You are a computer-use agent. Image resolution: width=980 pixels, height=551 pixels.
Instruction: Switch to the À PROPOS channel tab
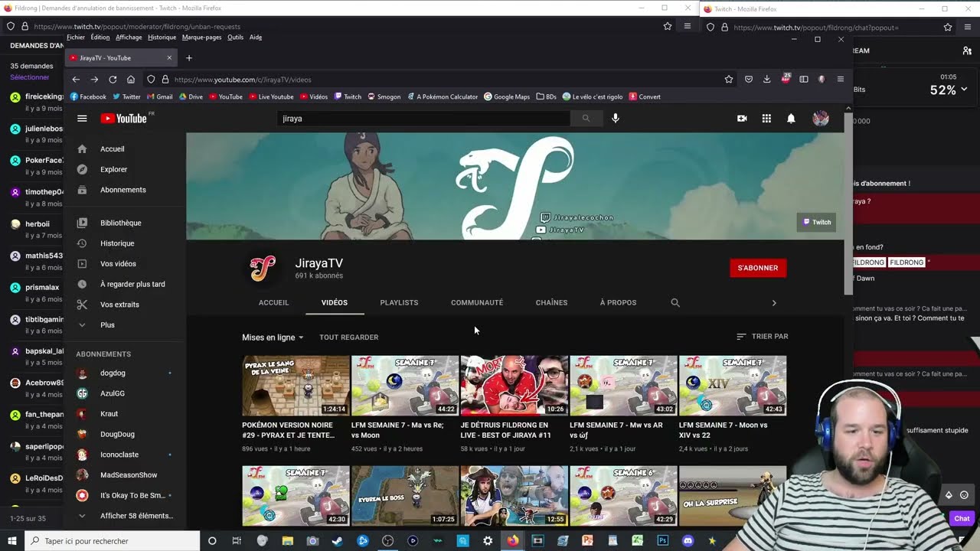coord(618,303)
